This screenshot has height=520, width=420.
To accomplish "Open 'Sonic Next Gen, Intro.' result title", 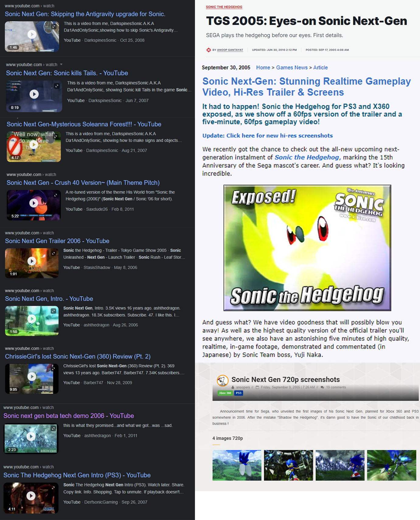I will (49, 299).
